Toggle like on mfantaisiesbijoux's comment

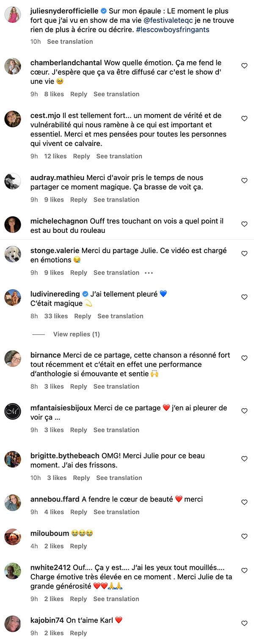[244, 411]
